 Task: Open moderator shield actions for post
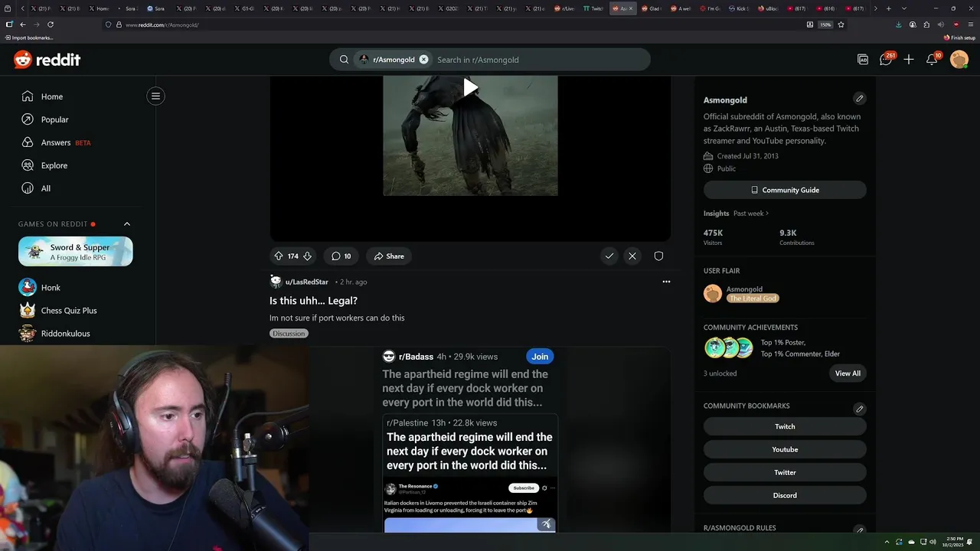[658, 256]
